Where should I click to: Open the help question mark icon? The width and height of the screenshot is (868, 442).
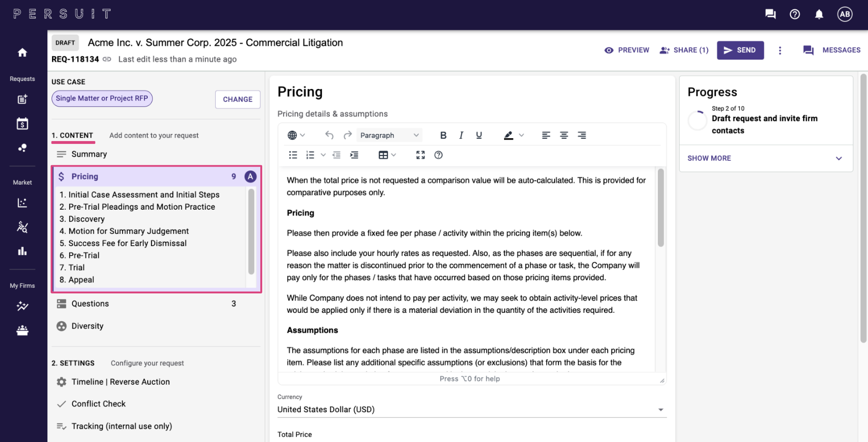795,14
